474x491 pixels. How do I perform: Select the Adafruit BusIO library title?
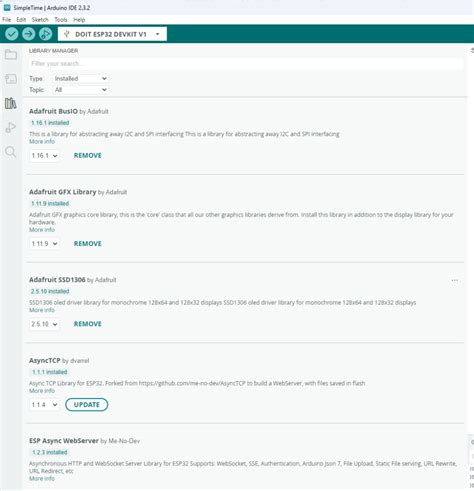pos(53,111)
